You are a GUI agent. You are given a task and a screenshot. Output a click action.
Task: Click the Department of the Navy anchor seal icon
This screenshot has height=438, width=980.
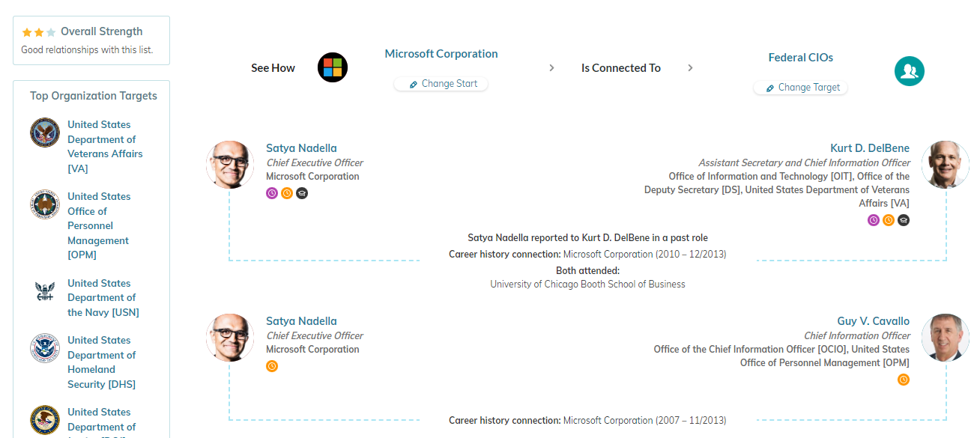coord(45,291)
